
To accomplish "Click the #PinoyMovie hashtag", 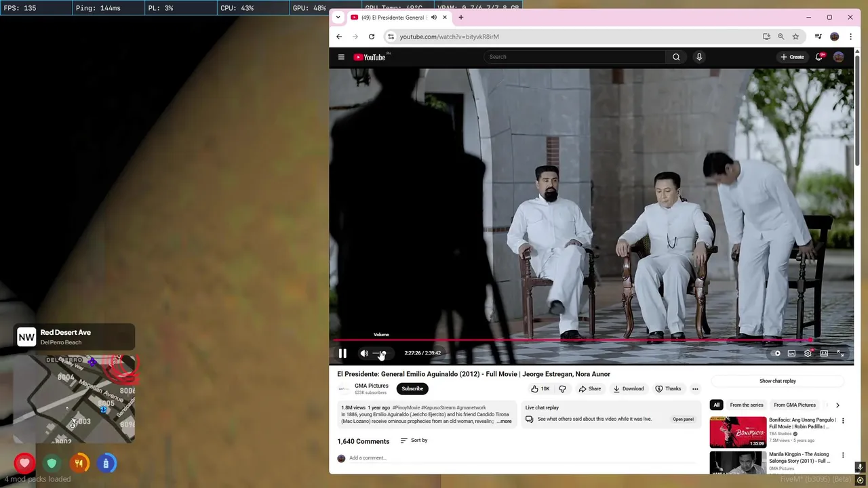I will (406, 408).
